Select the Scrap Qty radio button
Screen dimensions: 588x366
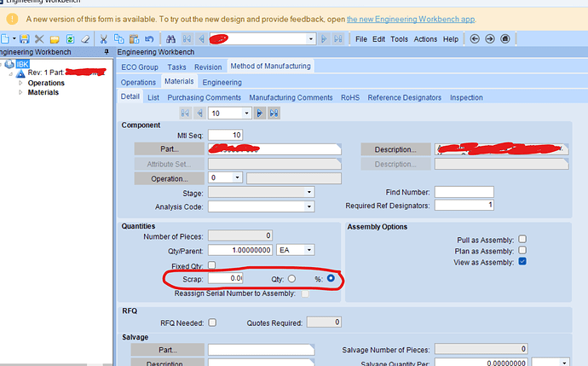pyautogui.click(x=291, y=279)
